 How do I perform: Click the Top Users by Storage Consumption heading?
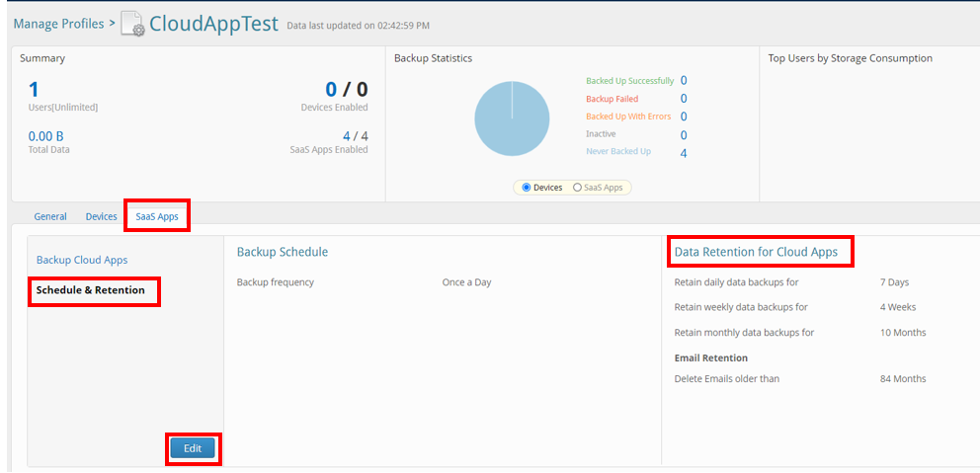[x=850, y=58]
